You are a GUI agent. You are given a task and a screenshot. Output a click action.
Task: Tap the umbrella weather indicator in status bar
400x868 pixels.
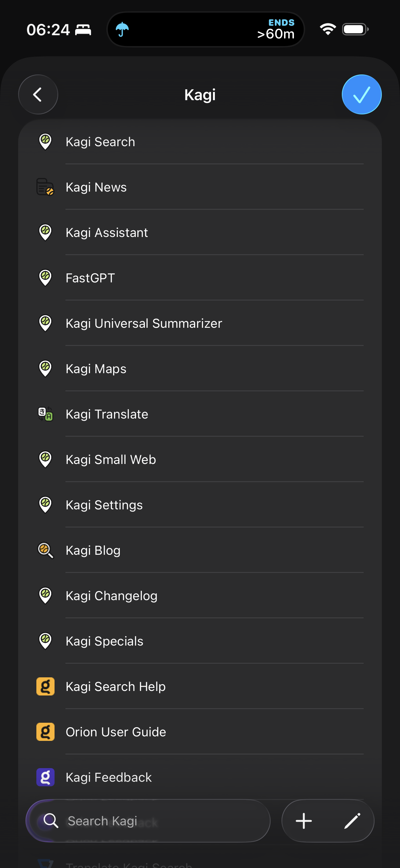tap(122, 30)
